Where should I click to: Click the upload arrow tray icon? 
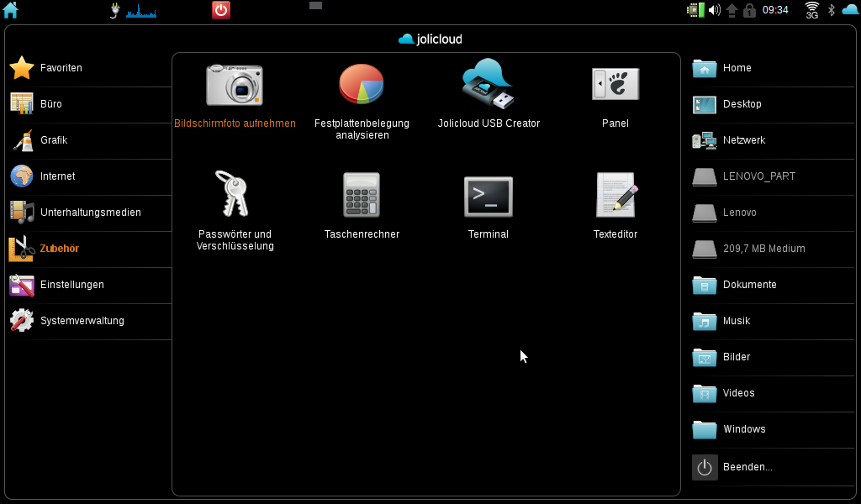(732, 10)
